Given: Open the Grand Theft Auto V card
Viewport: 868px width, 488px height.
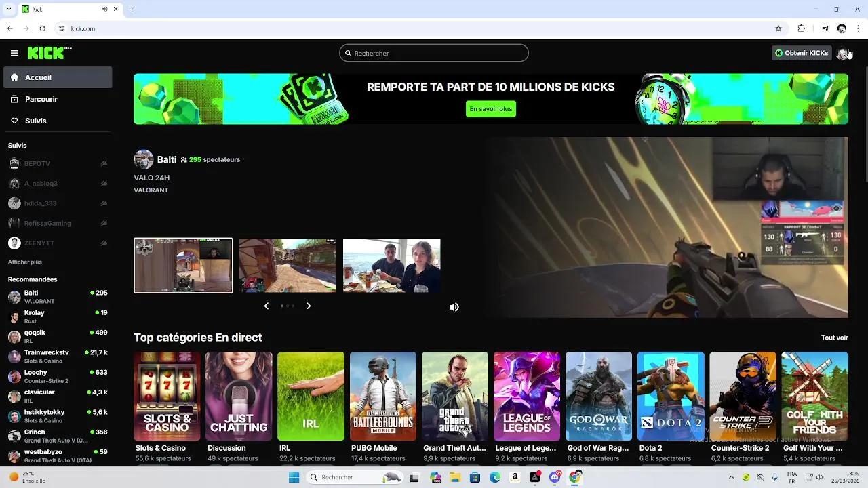Looking at the screenshot, I should pyautogui.click(x=455, y=396).
